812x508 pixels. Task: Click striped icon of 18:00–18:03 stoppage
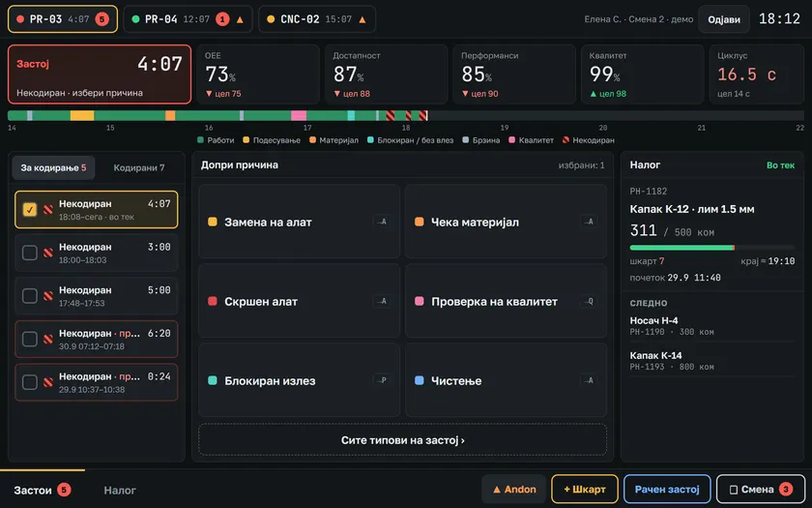tap(48, 253)
